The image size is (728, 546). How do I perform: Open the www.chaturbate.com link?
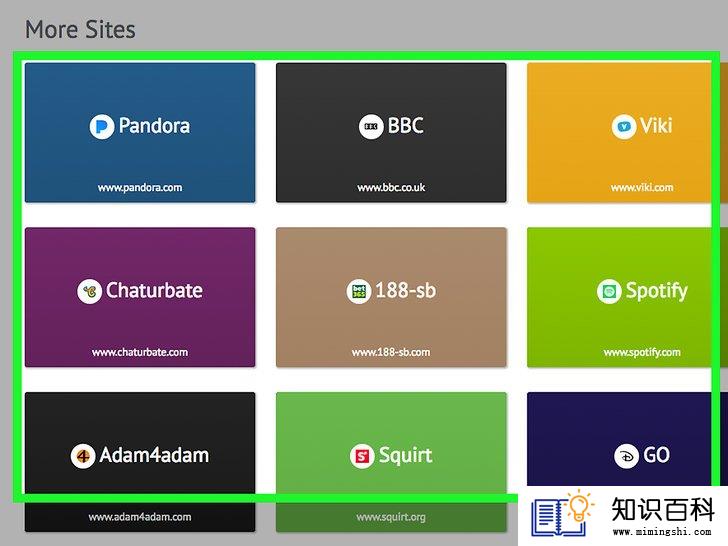pyautogui.click(x=140, y=352)
